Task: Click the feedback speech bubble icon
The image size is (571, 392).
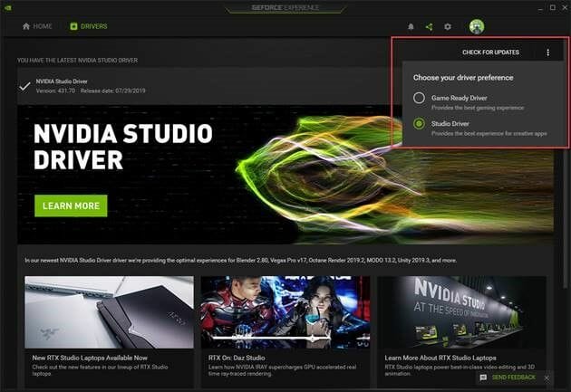Action: pyautogui.click(x=483, y=378)
